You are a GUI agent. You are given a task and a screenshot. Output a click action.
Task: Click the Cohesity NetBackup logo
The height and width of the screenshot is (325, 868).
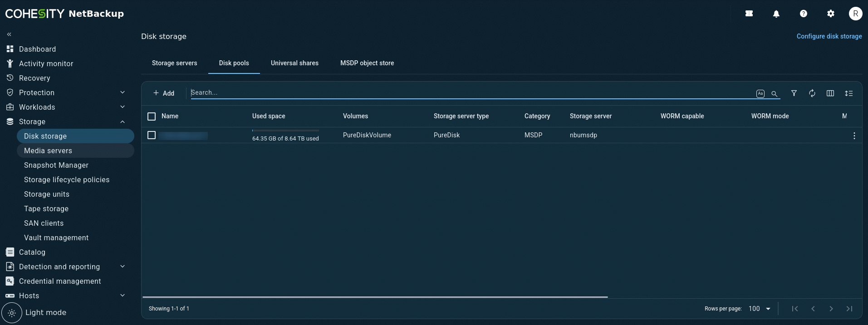coord(64,14)
